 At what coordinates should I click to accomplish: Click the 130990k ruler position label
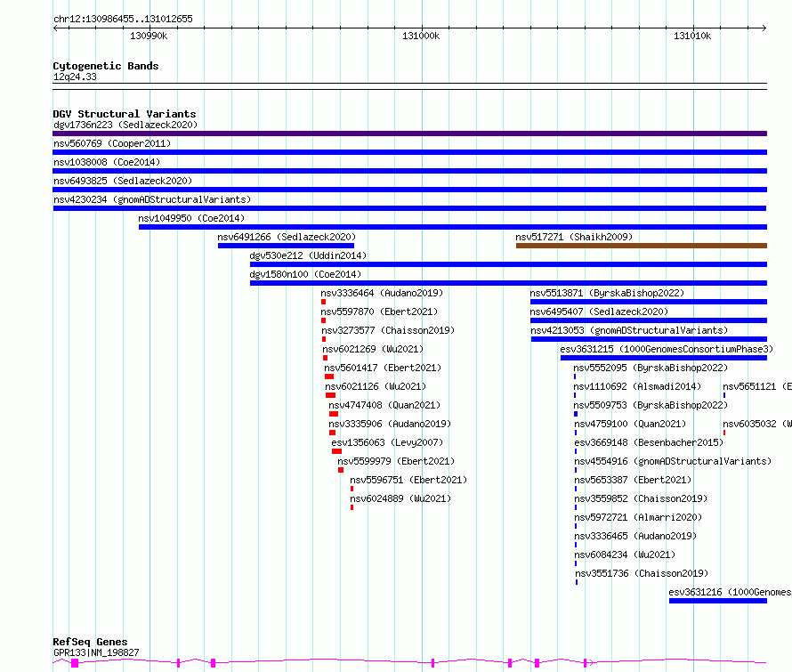click(149, 36)
